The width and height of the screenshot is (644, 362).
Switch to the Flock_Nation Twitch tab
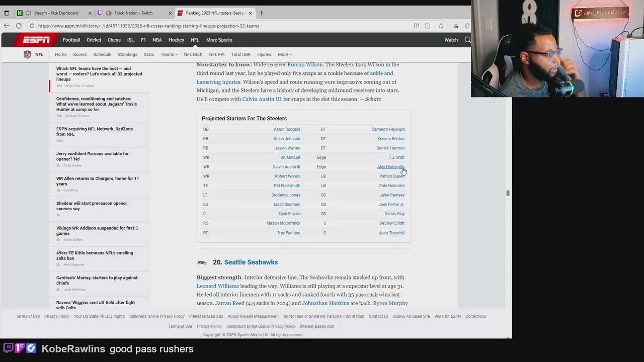coord(133,13)
